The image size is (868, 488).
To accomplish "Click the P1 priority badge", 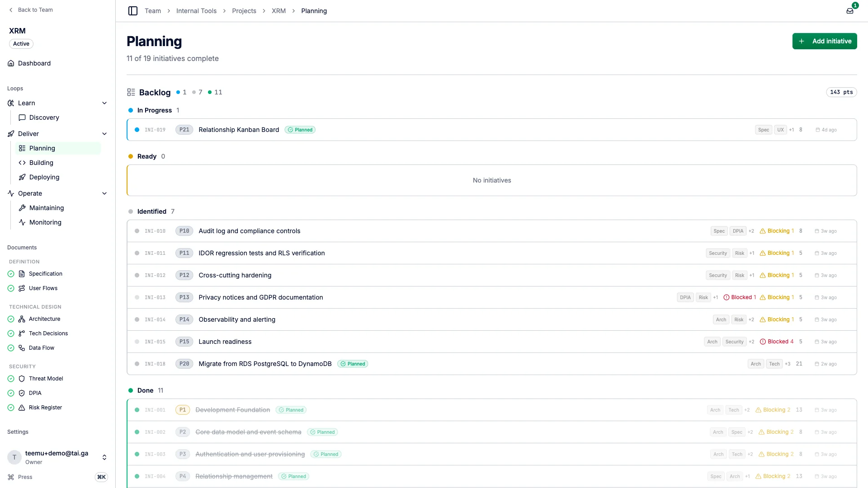I will click(x=183, y=410).
